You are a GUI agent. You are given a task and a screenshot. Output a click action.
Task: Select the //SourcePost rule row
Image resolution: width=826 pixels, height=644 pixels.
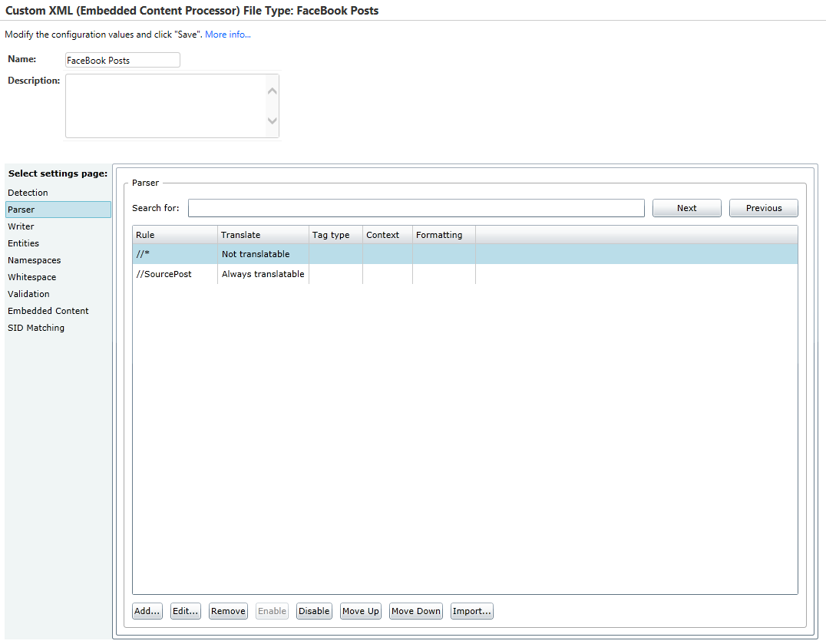point(465,274)
